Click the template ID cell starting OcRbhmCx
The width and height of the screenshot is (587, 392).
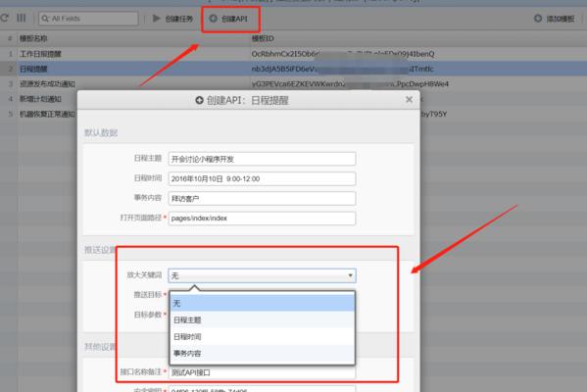(x=343, y=54)
